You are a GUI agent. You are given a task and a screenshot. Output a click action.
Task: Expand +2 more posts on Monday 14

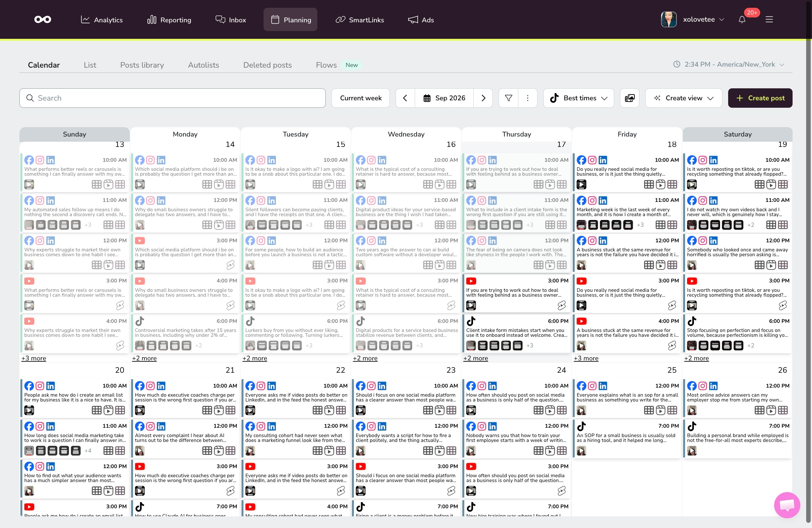144,358
